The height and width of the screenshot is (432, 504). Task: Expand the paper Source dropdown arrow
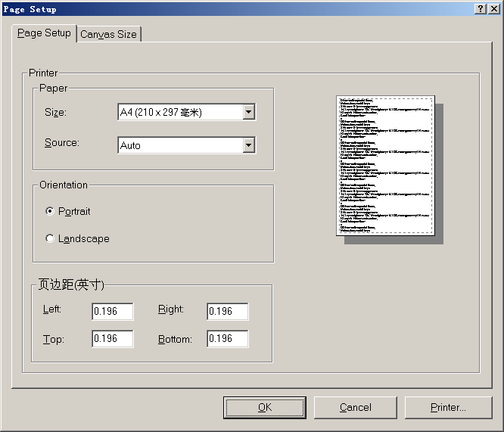[248, 145]
